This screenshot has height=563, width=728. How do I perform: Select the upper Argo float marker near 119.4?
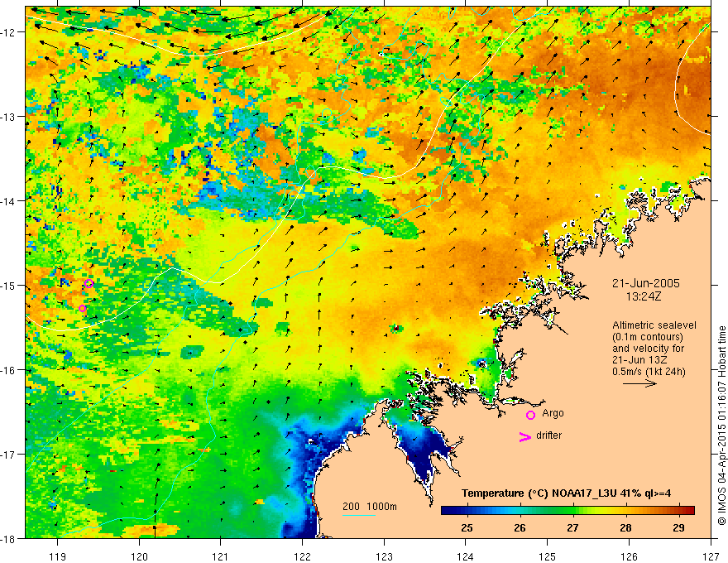coord(89,283)
